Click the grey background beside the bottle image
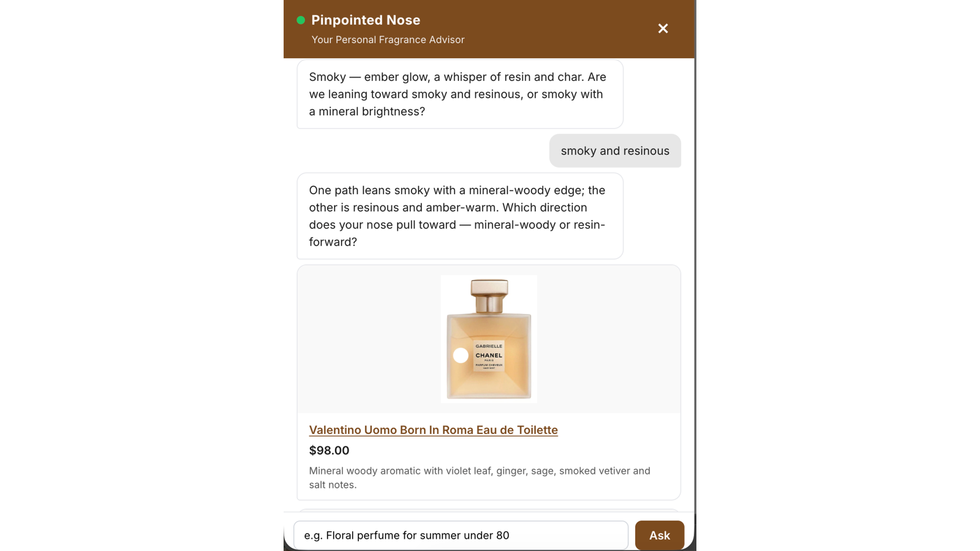 367,339
